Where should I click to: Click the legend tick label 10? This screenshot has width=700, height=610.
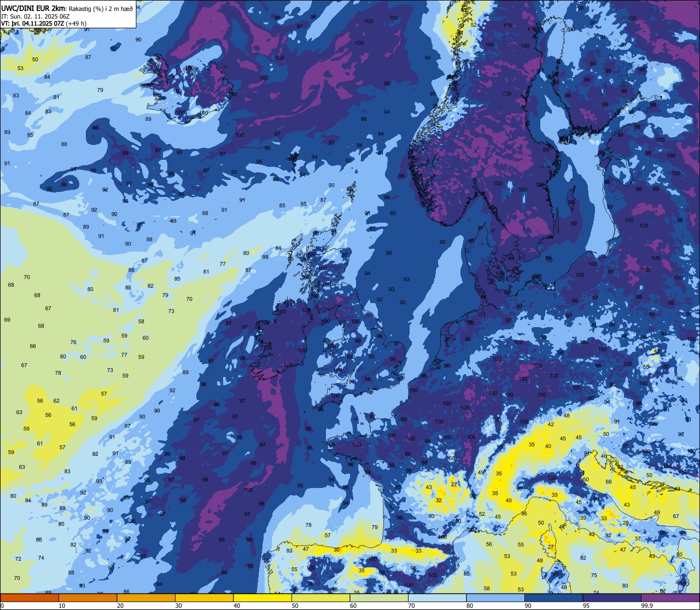62,606
